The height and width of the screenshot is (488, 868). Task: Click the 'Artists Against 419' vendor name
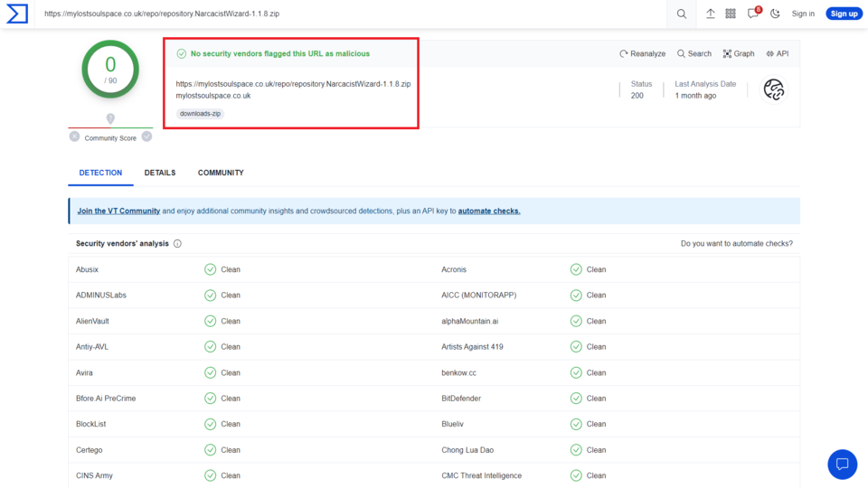[472, 346]
